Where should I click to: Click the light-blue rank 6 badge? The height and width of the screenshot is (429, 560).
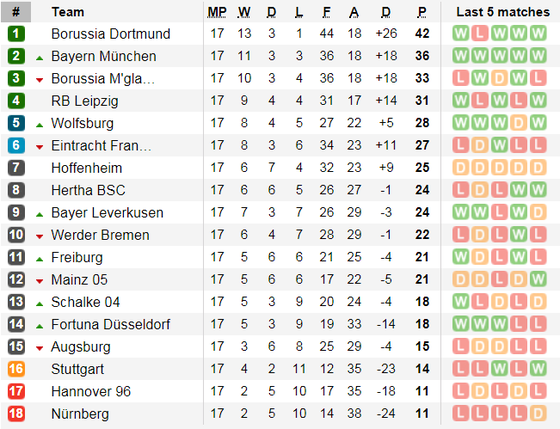(16, 145)
